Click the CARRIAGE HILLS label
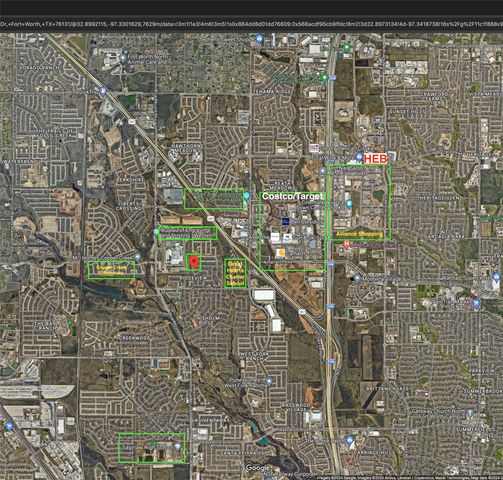503x480 pixels. (373, 452)
